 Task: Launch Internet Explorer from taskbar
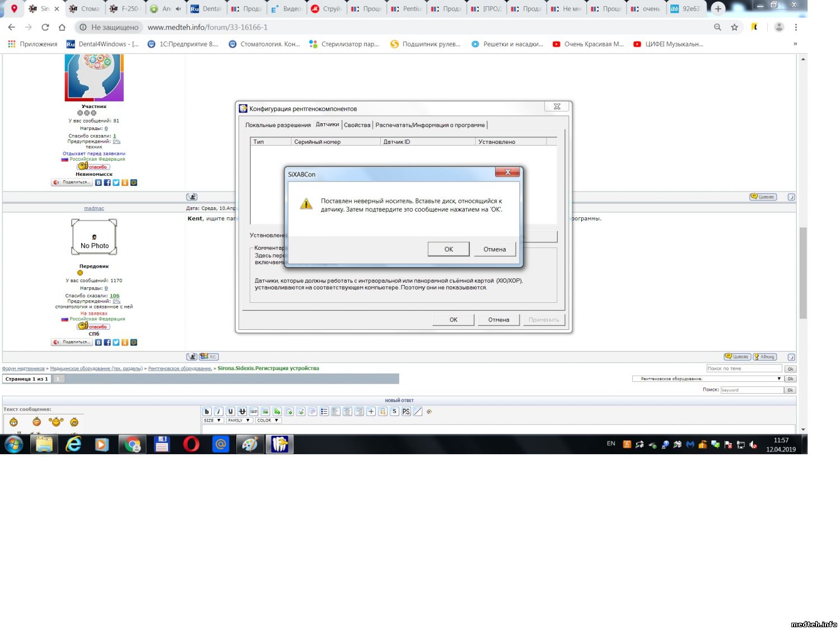(73, 445)
